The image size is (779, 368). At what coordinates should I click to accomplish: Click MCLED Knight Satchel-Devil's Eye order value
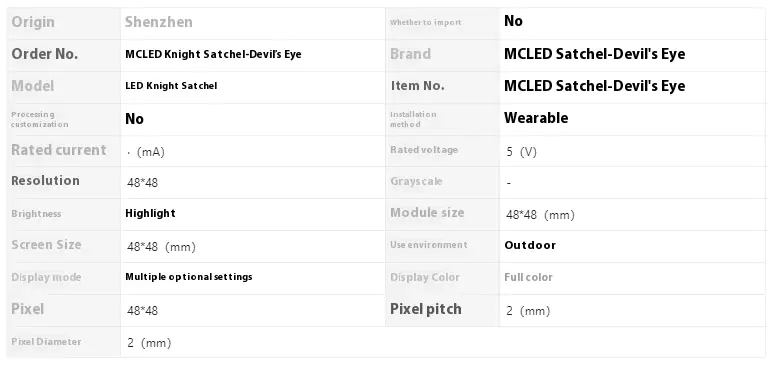(213, 54)
